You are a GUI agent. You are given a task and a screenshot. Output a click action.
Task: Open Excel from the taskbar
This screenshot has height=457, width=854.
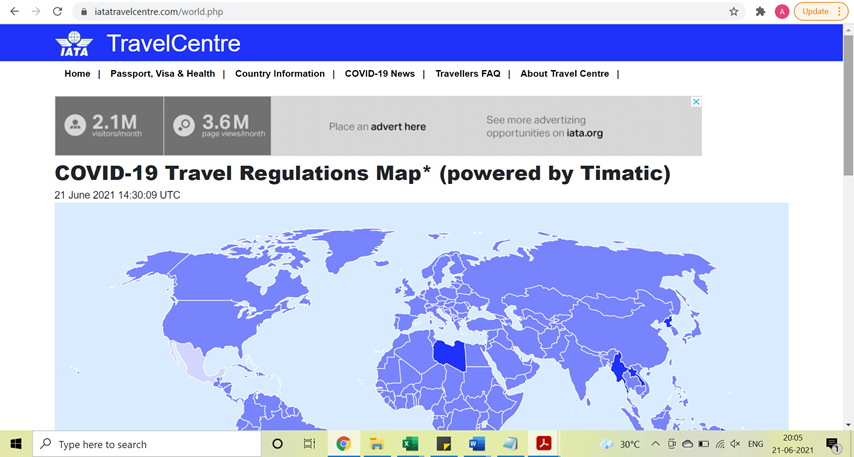(410, 444)
